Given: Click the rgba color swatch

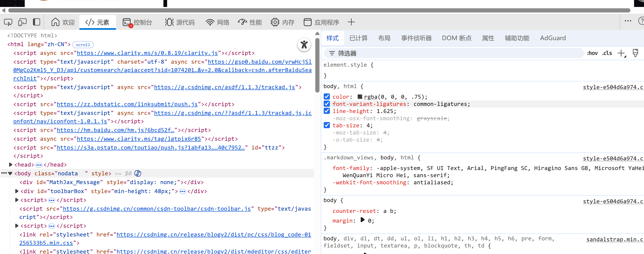Looking at the screenshot, I should click(359, 97).
